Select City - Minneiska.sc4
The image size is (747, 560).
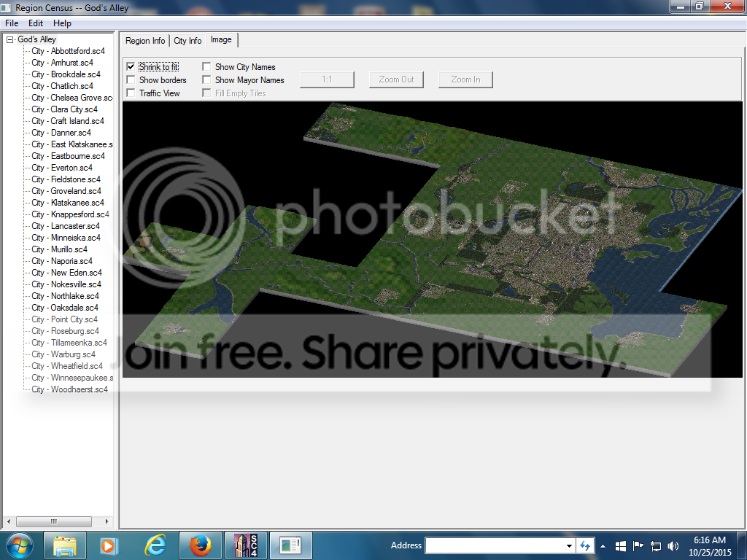[66, 238]
